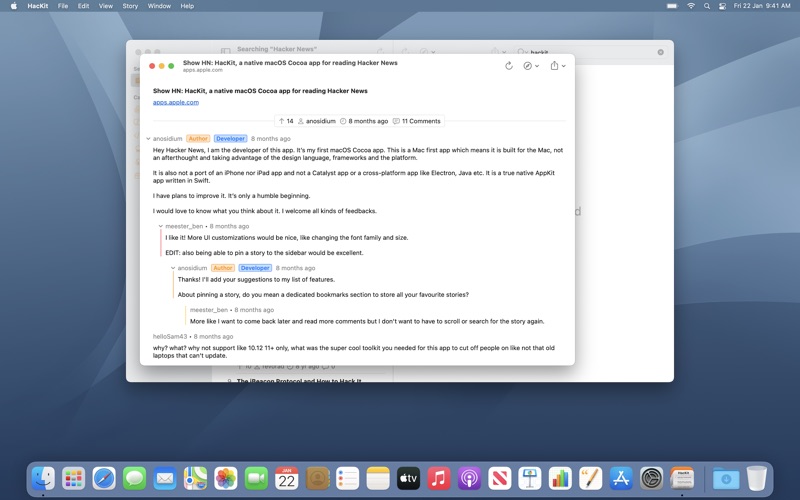
Task: Open Safari from the Dock
Action: click(104, 479)
